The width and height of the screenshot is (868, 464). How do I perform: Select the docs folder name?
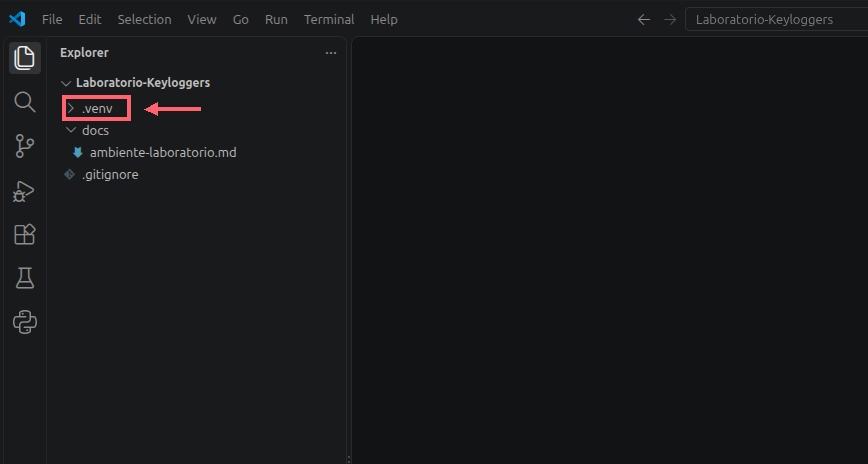[x=95, y=131]
